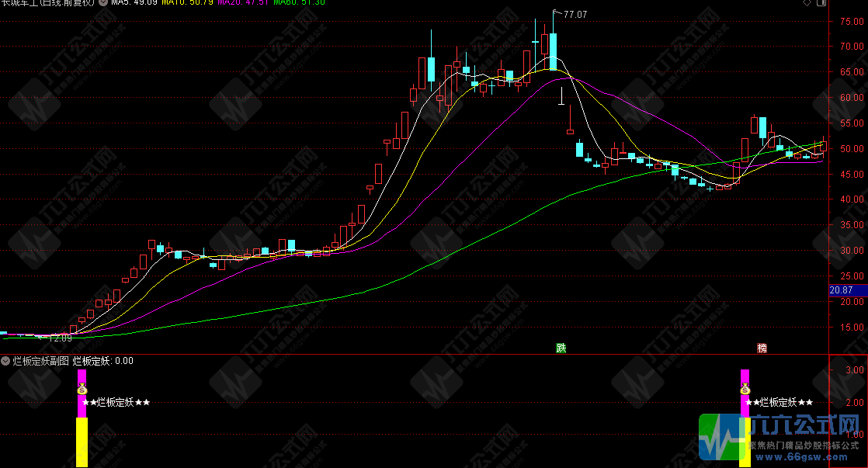
Task: Click the right money bag signal icon
Action: pos(745,388)
